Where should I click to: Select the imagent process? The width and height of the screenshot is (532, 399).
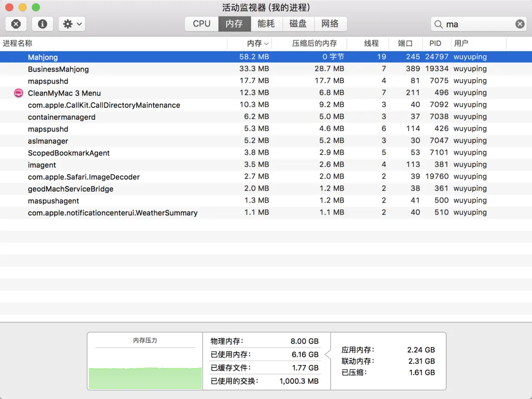(266, 165)
